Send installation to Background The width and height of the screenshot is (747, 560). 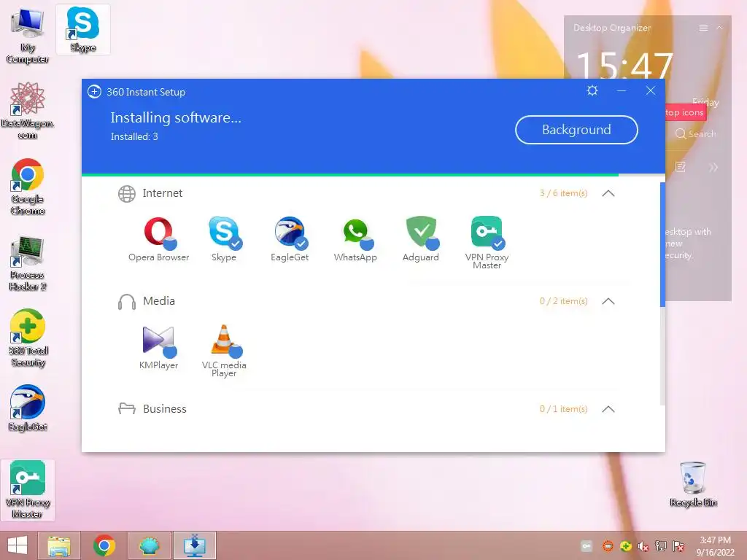[x=576, y=130]
